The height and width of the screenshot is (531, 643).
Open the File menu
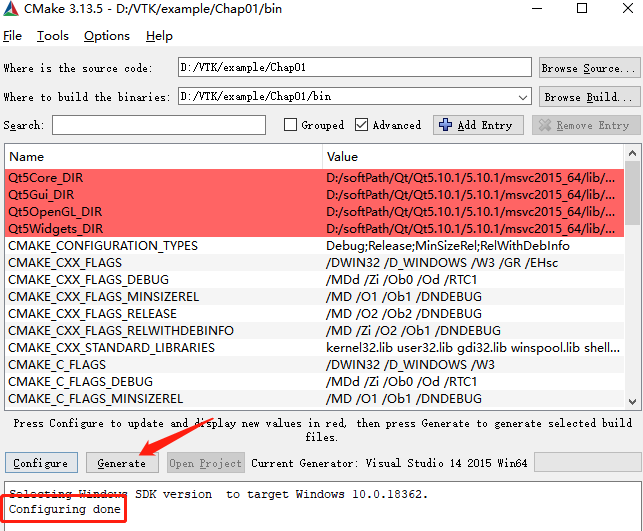(12, 36)
